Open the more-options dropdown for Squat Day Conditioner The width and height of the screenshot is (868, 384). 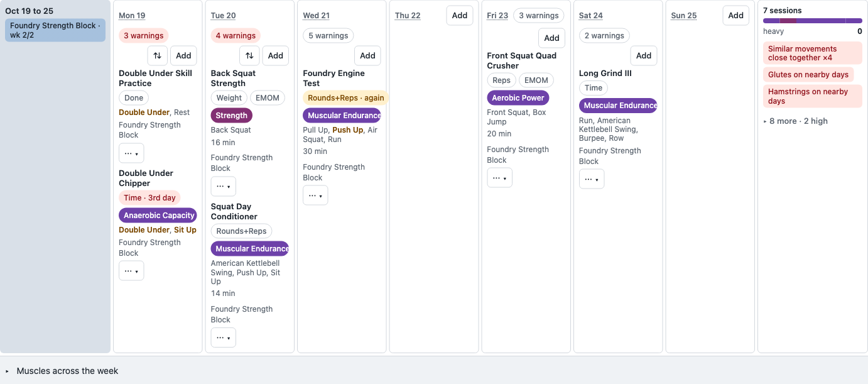224,337
